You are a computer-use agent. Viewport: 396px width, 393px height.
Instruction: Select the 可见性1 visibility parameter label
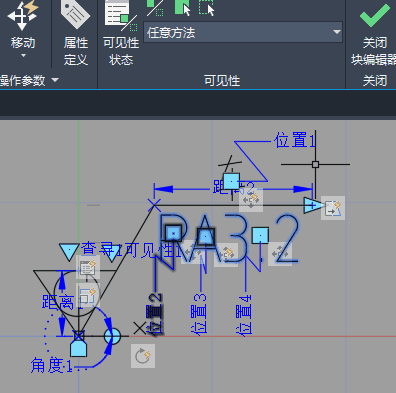tap(154, 250)
